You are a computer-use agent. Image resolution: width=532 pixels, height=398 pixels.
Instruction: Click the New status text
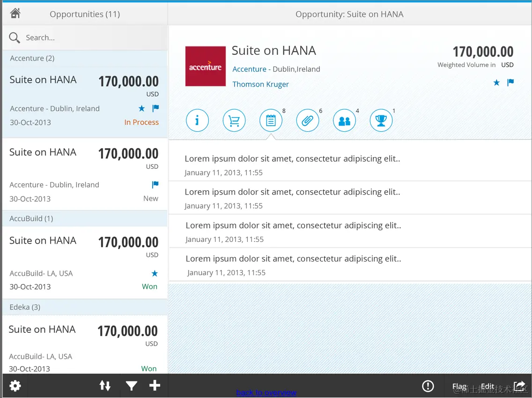point(151,198)
